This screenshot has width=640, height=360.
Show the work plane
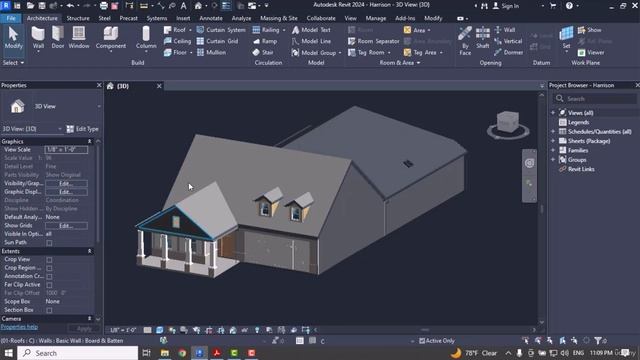[x=589, y=30]
